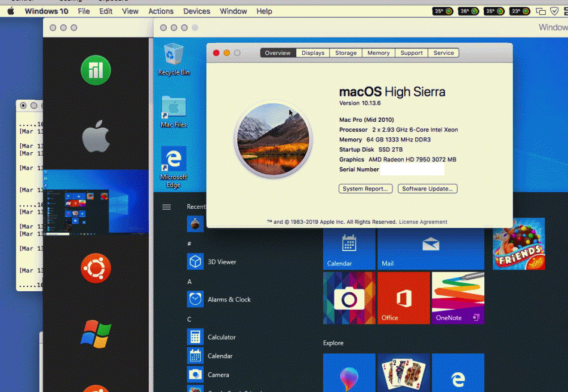Click the # app group header
This screenshot has height=392, width=568.
tap(189, 243)
